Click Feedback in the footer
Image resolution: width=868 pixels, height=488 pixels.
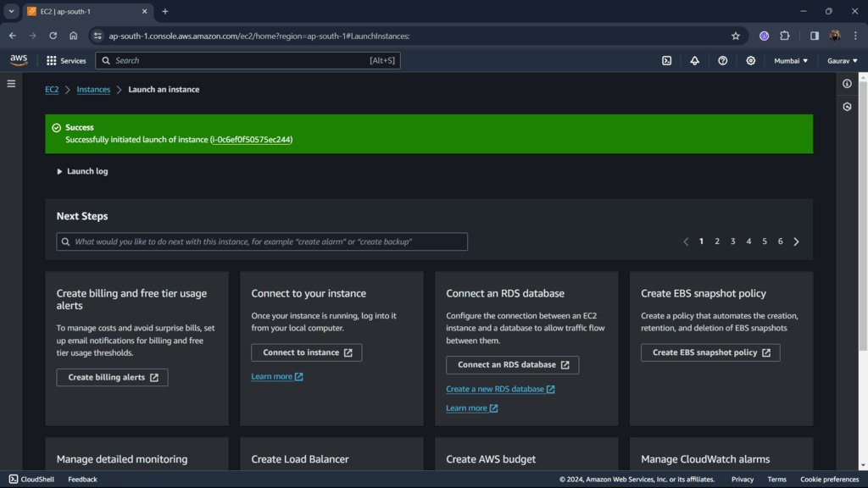(x=82, y=480)
